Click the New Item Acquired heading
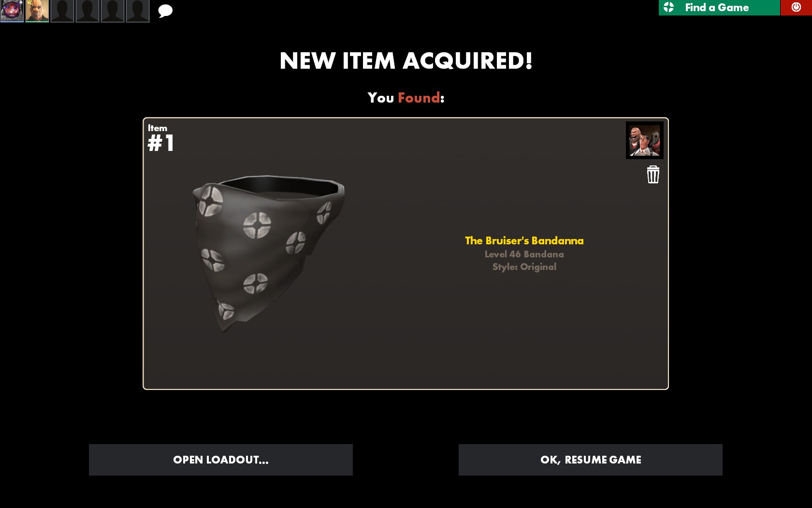 pos(406,61)
